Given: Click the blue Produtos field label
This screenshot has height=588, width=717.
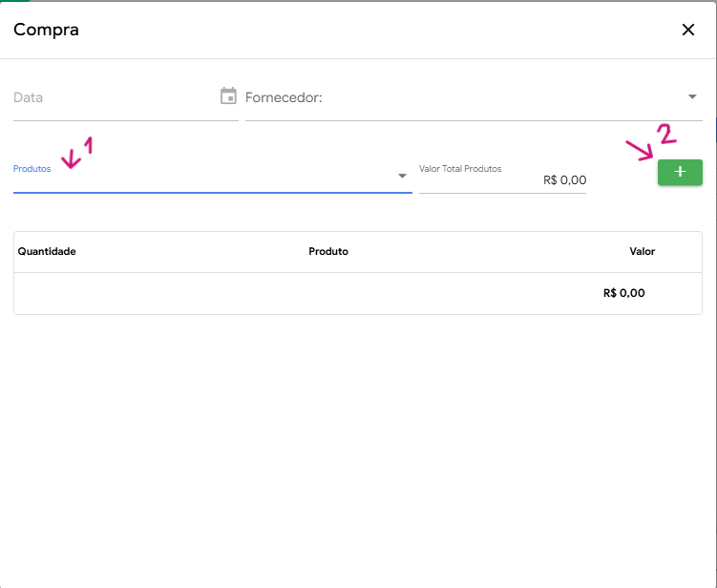Looking at the screenshot, I should (32, 169).
